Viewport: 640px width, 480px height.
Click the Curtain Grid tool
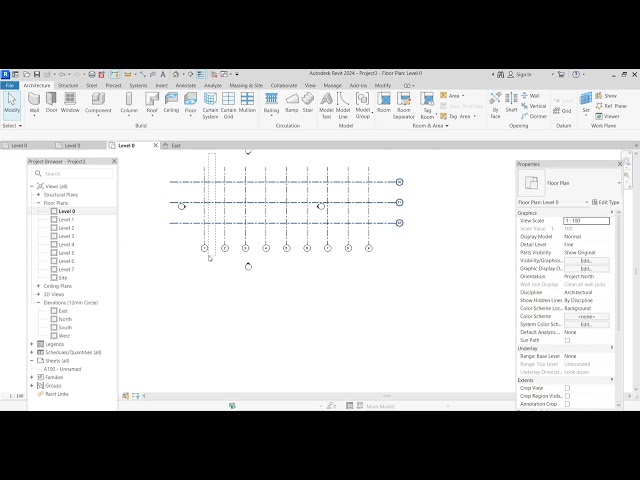(x=229, y=106)
